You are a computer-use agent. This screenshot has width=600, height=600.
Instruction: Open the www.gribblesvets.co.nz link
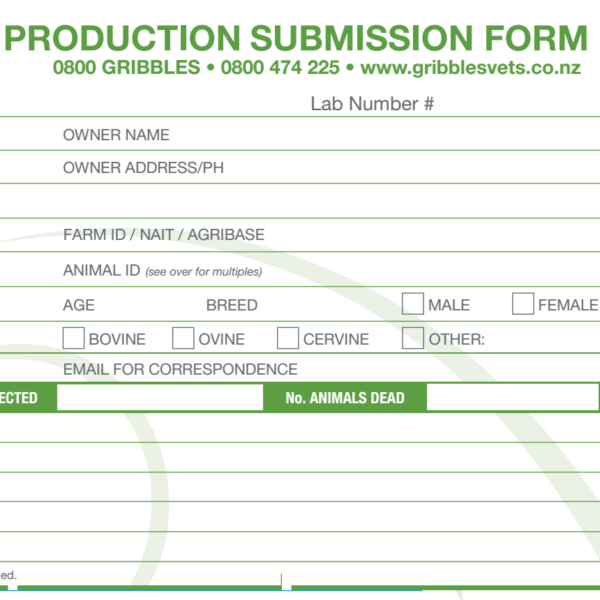coord(471,68)
